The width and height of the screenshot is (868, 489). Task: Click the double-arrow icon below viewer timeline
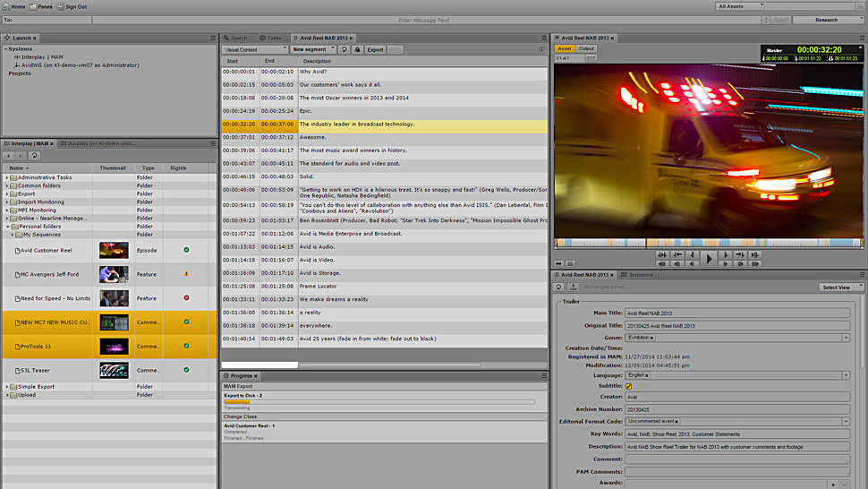[559, 263]
